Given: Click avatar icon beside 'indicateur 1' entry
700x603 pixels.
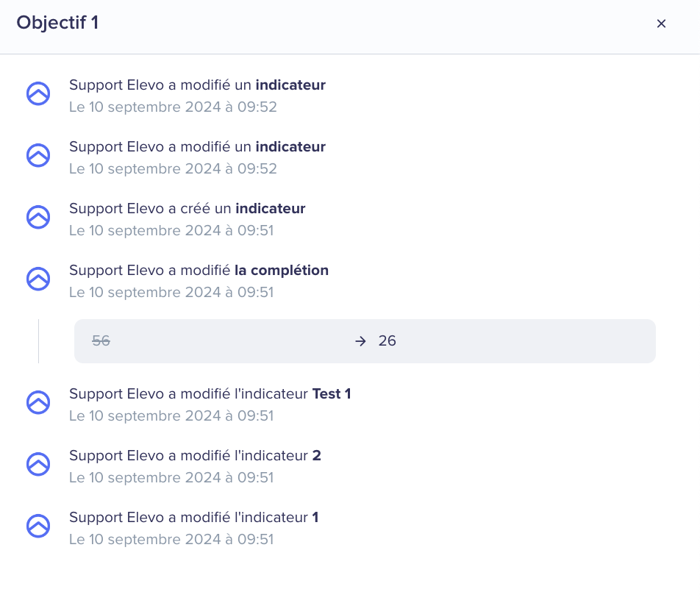Looking at the screenshot, I should click(x=38, y=527).
